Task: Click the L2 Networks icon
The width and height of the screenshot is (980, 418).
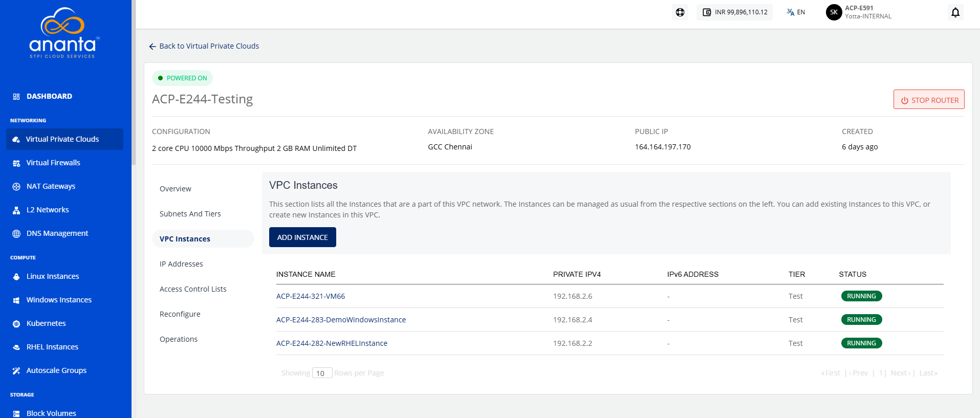Action: click(x=16, y=210)
